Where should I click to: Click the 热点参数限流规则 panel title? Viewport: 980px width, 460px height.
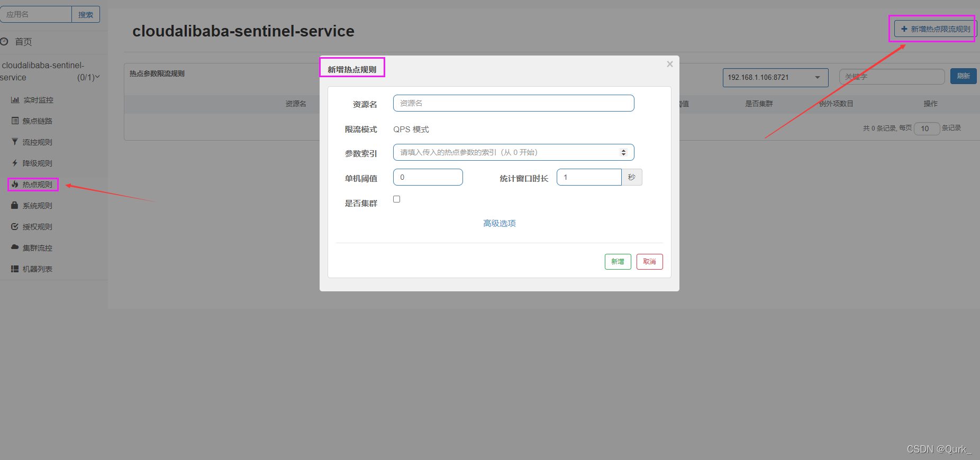157,73
